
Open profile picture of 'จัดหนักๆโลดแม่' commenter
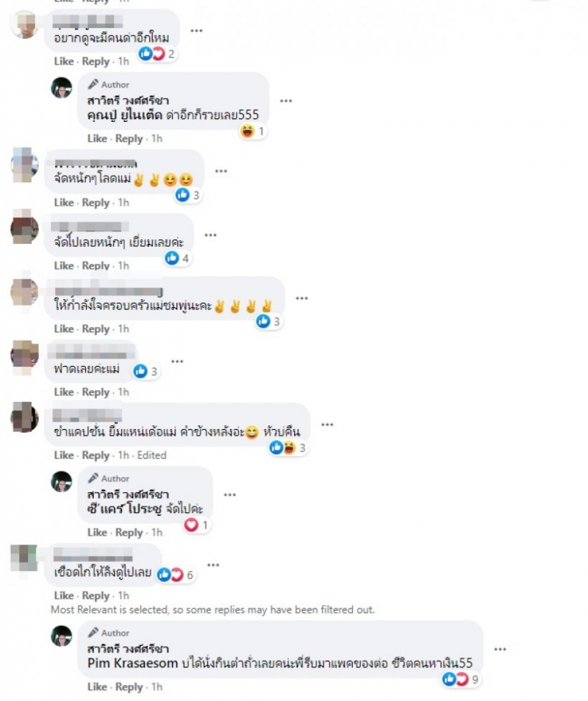point(24,165)
